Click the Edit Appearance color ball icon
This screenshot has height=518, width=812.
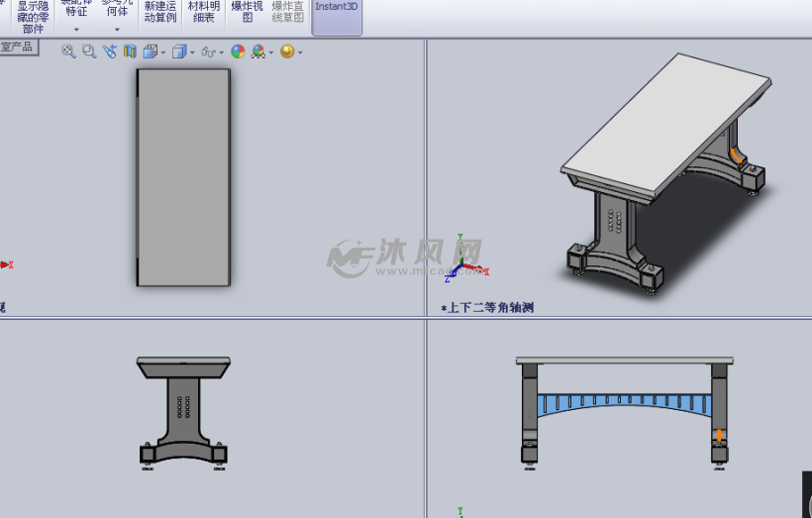[238, 52]
